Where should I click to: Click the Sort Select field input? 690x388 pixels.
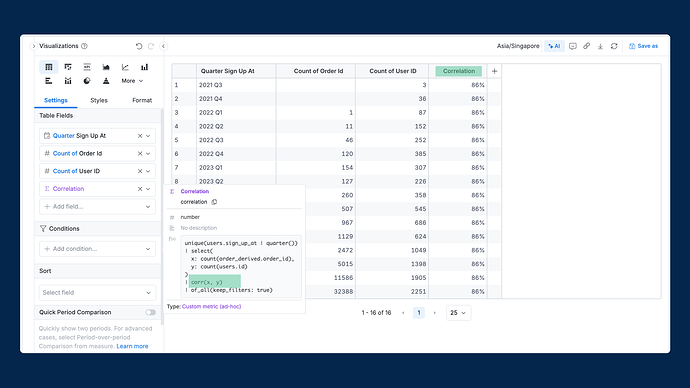tap(97, 293)
